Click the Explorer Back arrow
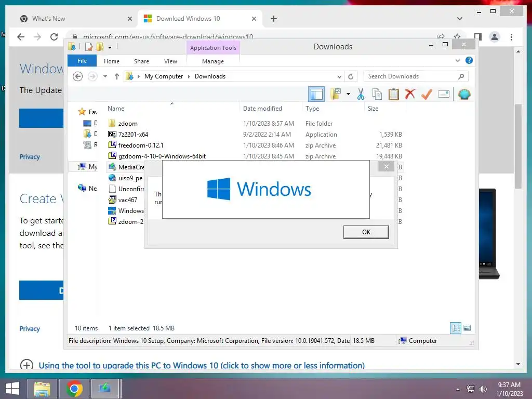This screenshot has height=399, width=532. click(x=78, y=76)
